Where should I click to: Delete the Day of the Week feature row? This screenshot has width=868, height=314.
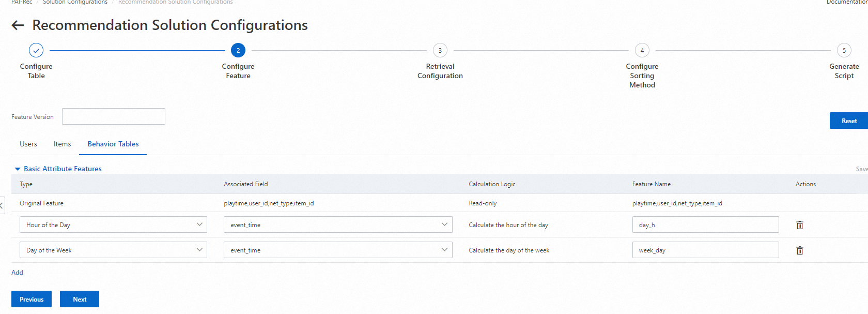pos(799,250)
